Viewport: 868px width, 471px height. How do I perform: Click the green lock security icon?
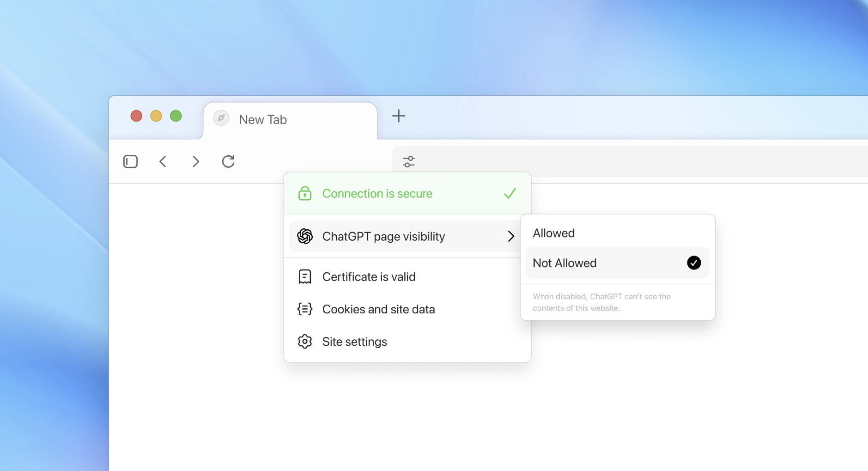click(305, 193)
